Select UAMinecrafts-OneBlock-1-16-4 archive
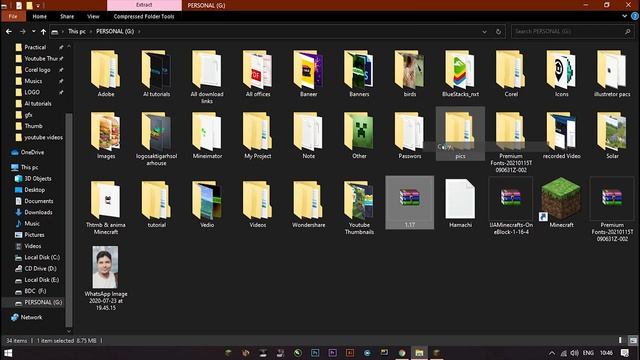640x360 pixels. (511, 206)
